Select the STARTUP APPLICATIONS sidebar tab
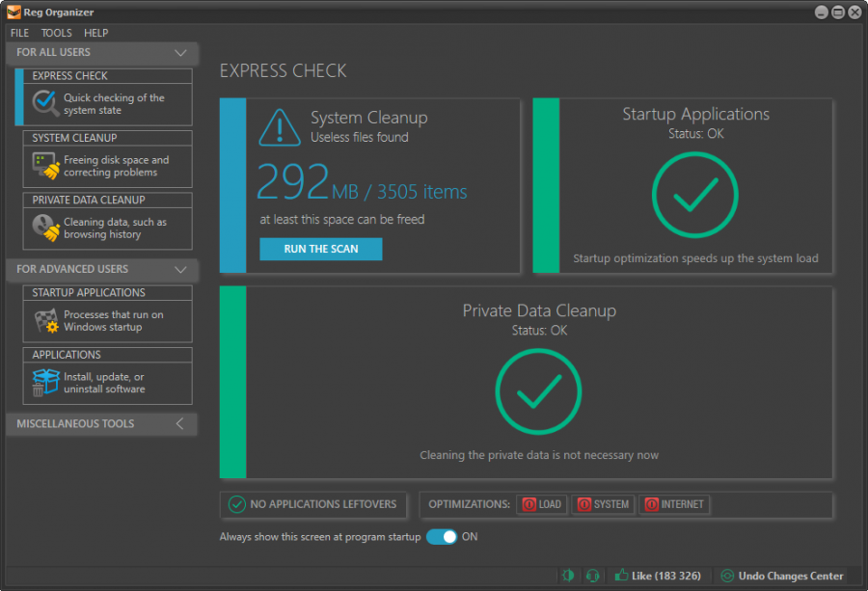Screen dimensions: 868x591 [x=107, y=313]
